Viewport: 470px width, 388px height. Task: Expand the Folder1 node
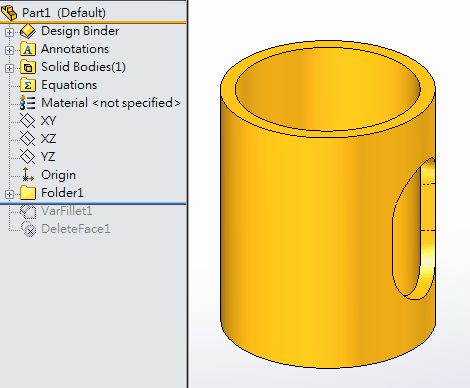(9, 194)
